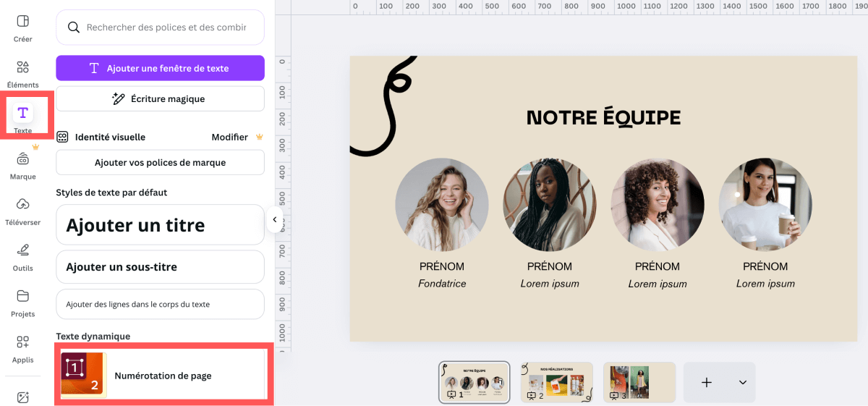Select the Texte sidebar tab
Screen dimensions: 868x406
[23, 119]
